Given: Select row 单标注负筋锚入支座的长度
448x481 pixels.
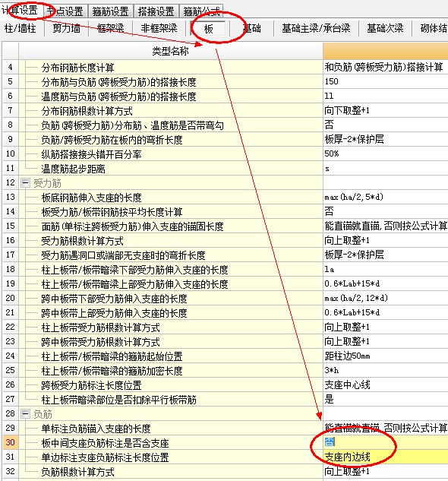Looking at the screenshot, I should click(171, 429).
